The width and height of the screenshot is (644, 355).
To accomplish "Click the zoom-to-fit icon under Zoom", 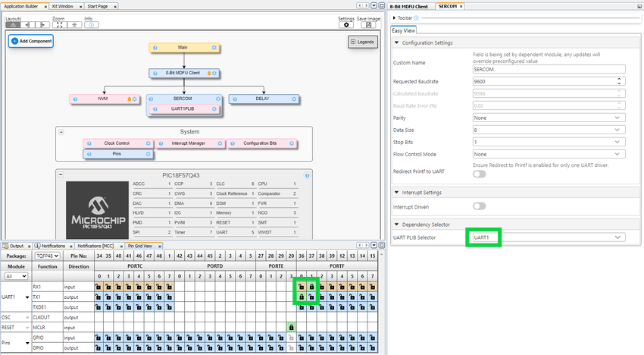I will coord(58,25).
